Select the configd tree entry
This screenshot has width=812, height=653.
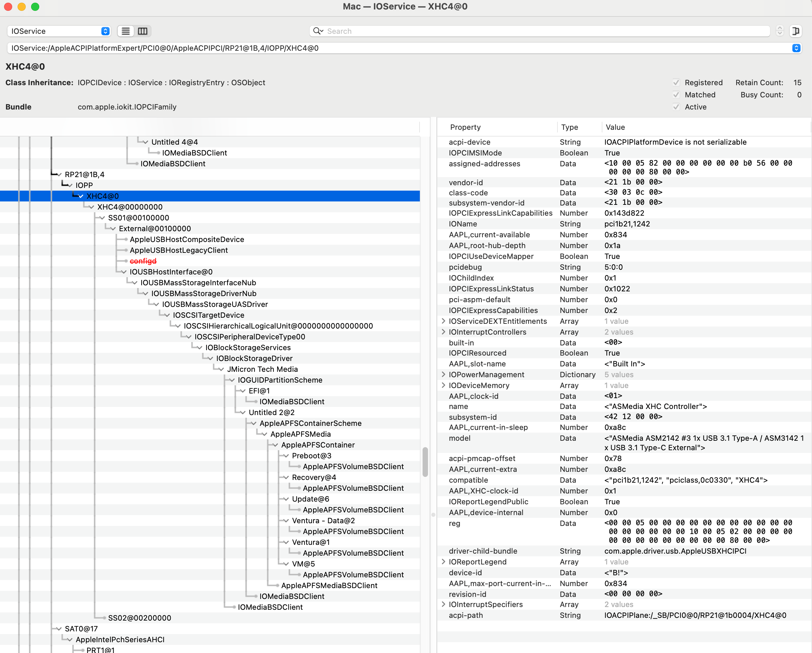pyautogui.click(x=143, y=261)
